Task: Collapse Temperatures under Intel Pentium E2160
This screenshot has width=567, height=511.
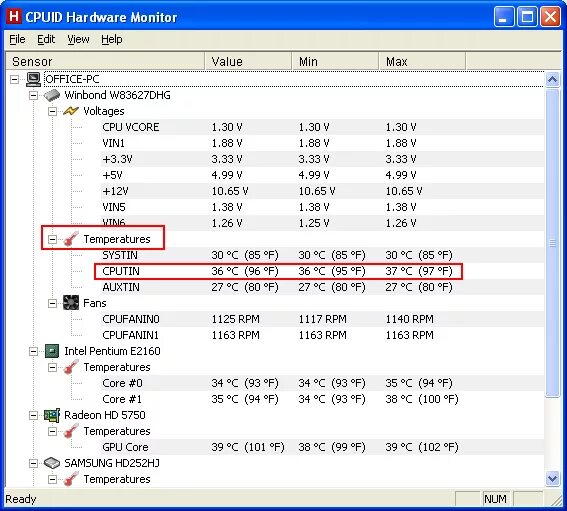Action: point(52,367)
